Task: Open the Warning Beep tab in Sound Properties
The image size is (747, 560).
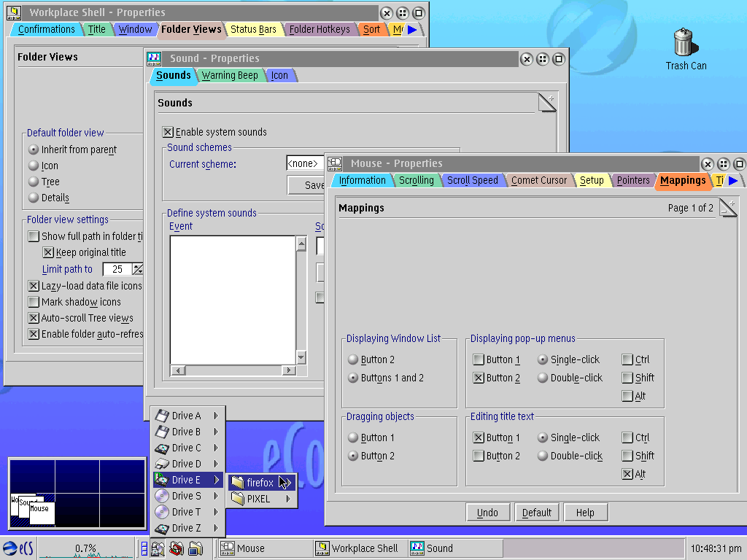Action: tap(230, 75)
